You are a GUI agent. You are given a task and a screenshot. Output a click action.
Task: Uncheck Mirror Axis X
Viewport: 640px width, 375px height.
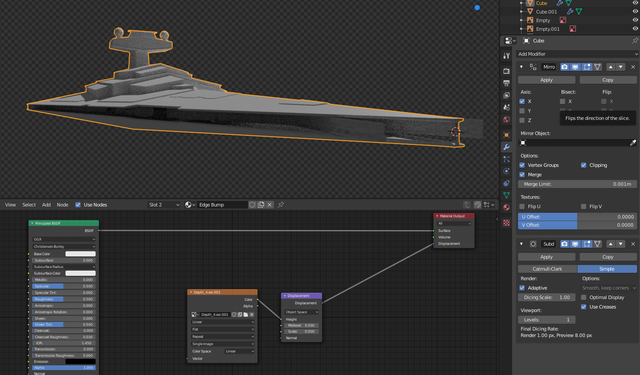pos(522,101)
